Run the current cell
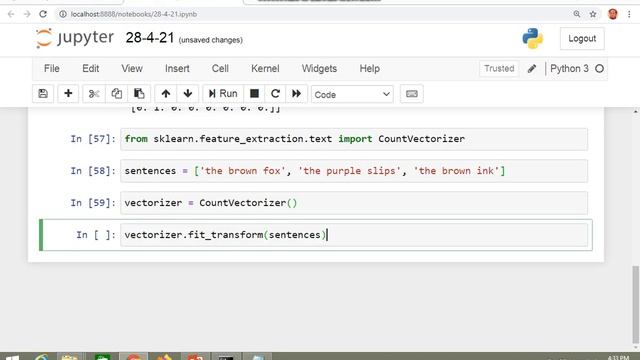The width and height of the screenshot is (640, 360). coord(223,94)
